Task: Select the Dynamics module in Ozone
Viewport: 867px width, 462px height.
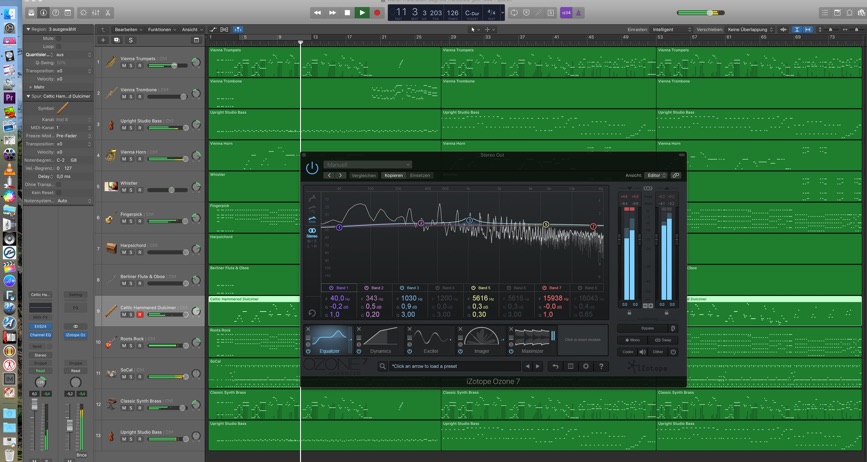Action: tap(380, 340)
